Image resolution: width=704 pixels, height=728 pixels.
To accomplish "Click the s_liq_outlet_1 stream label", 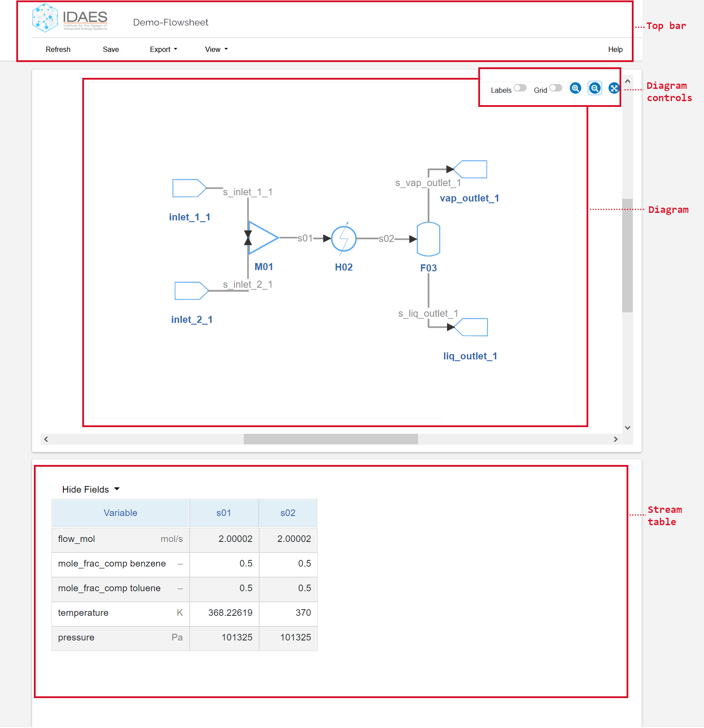I will coord(428,314).
